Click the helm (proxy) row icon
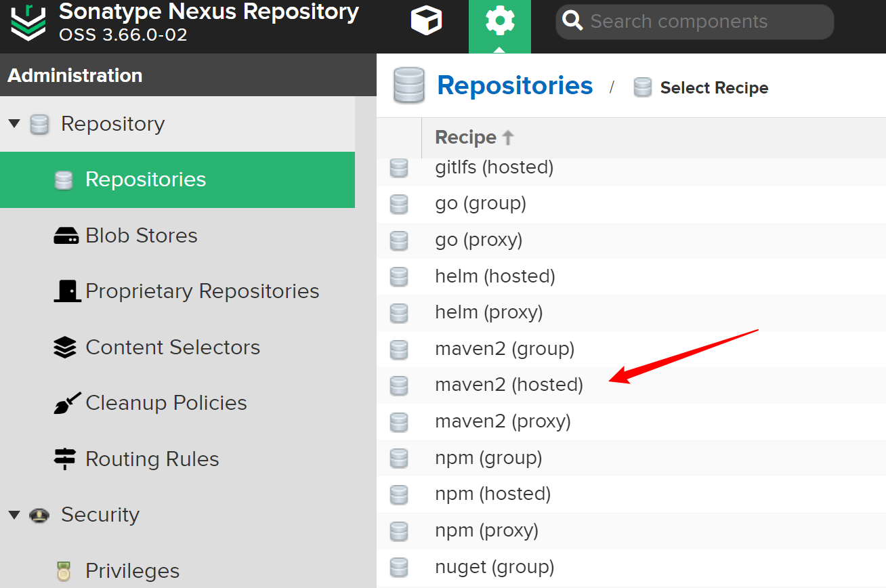Image resolution: width=886 pixels, height=588 pixels. click(x=400, y=313)
